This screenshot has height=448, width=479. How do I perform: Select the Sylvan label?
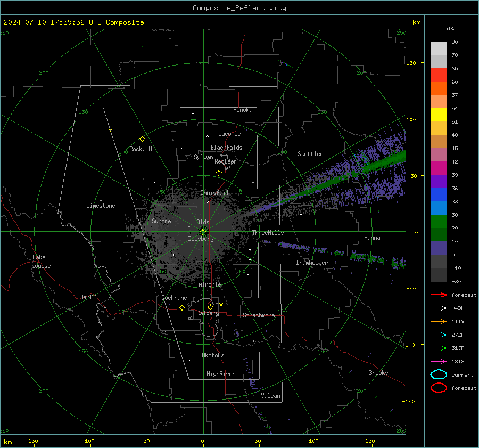203,157
